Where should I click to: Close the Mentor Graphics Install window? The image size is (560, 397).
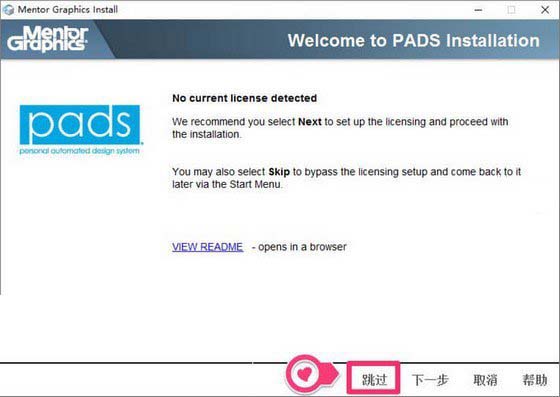545,10
